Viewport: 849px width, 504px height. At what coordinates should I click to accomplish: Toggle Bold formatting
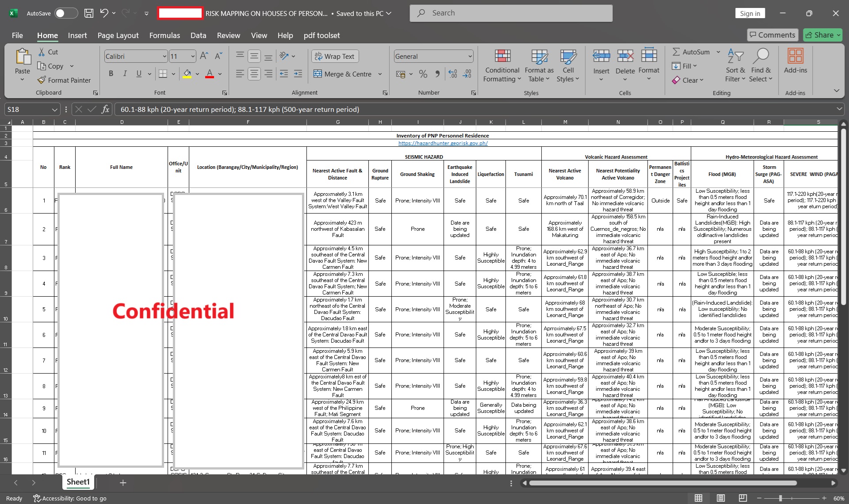111,74
